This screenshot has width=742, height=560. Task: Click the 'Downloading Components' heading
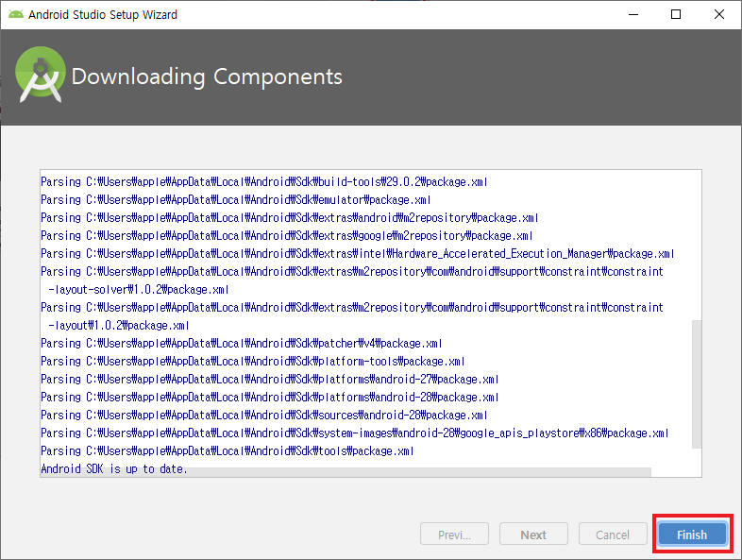click(x=207, y=76)
